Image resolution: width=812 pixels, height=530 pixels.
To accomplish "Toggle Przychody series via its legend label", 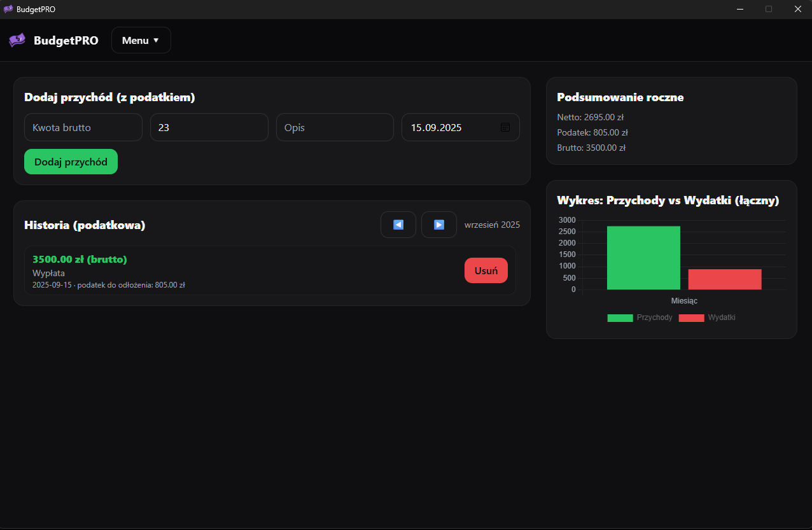I will point(654,317).
